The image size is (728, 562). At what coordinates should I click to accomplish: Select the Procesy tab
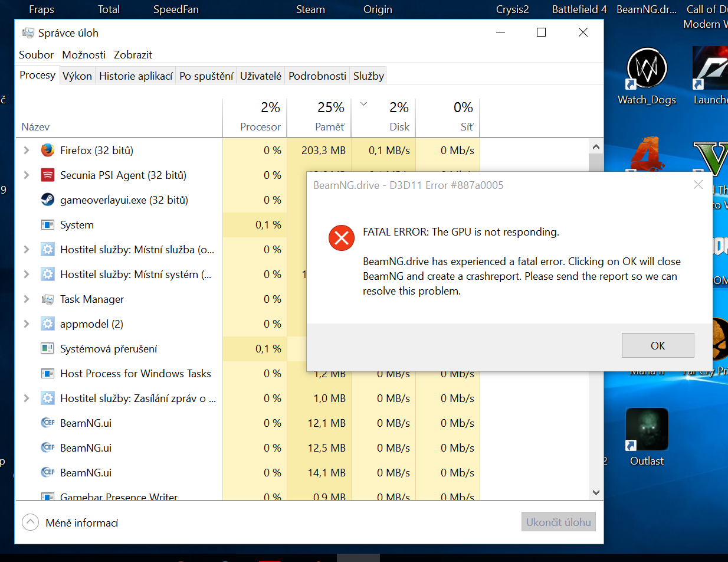pos(38,75)
